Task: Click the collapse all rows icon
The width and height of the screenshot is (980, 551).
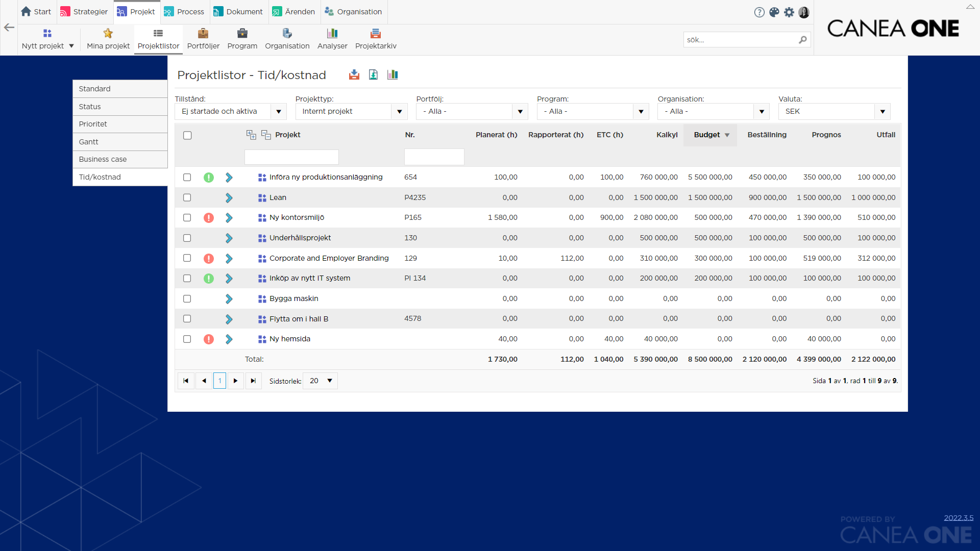Action: (x=266, y=135)
